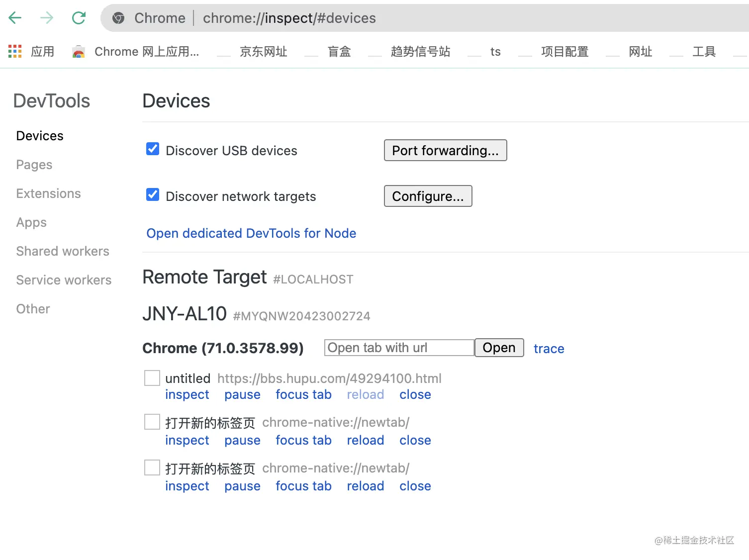The image size is (749, 560).
Task: Select Extensions in DevTools sidebar
Action: [48, 193]
